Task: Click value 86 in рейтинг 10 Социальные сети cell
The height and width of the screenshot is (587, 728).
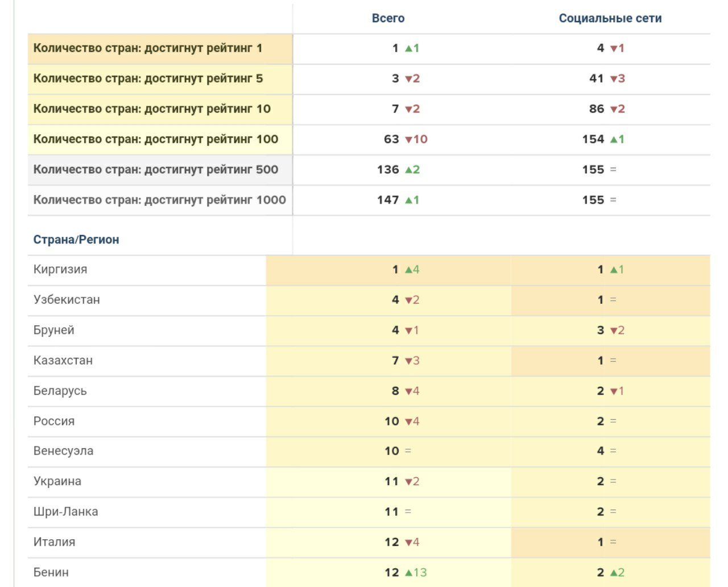Action: tap(597, 109)
